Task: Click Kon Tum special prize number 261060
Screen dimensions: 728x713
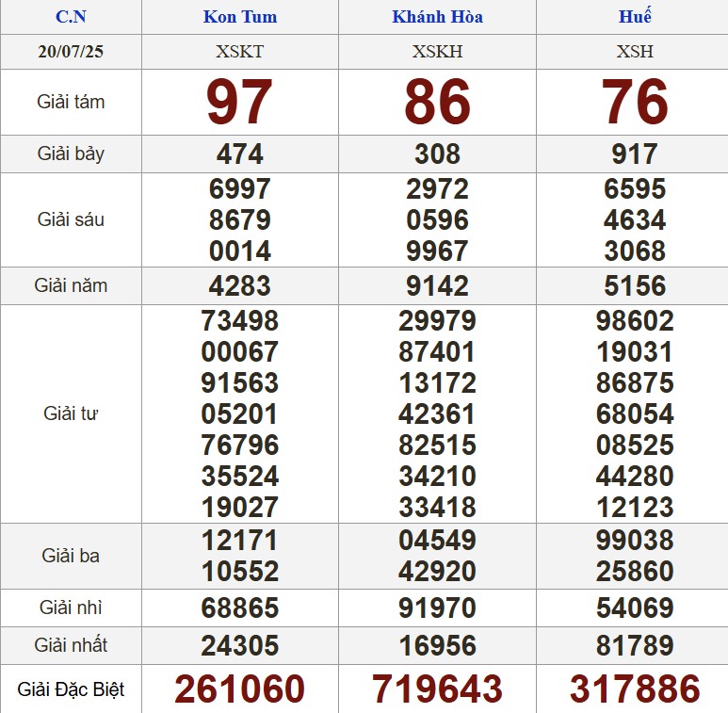Action: click(239, 689)
